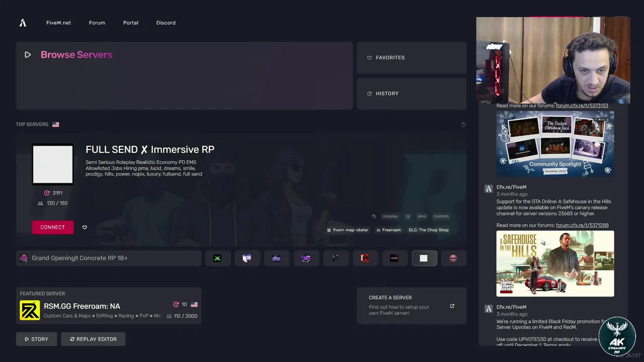This screenshot has width=644, height=362.
Task: Open forum link forum.cfx.re/t/5371288
Action: tap(582, 225)
